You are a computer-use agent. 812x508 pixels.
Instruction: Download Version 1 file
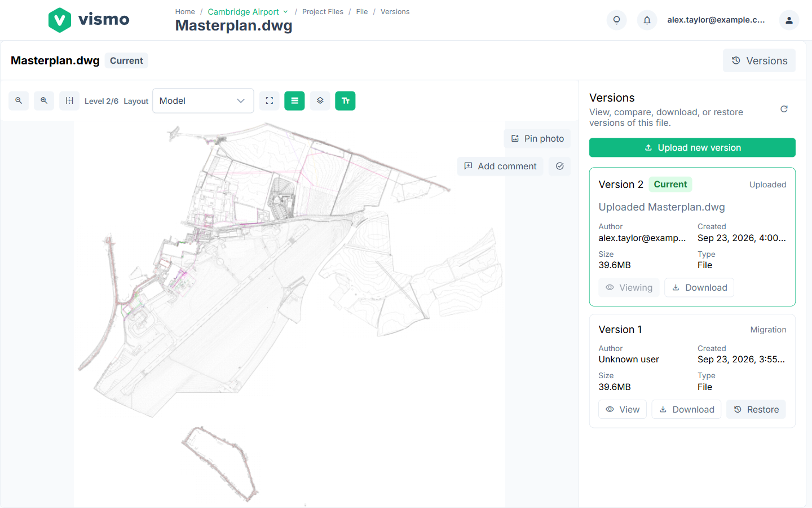pos(686,409)
